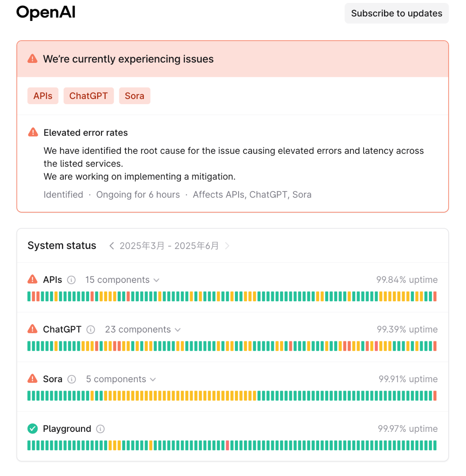Expand the ChatGPT 23 components list
Image resolution: width=466 pixels, height=476 pixels.
pos(143,330)
